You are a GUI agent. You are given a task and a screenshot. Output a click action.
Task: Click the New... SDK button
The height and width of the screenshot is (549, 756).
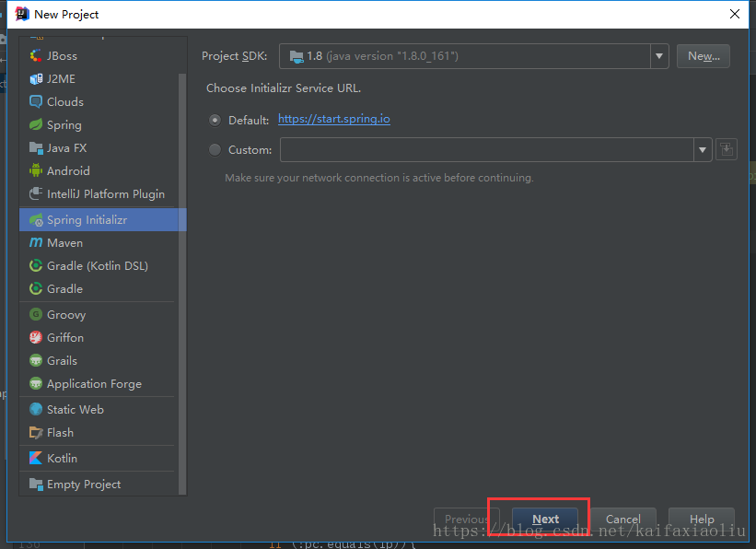(703, 56)
